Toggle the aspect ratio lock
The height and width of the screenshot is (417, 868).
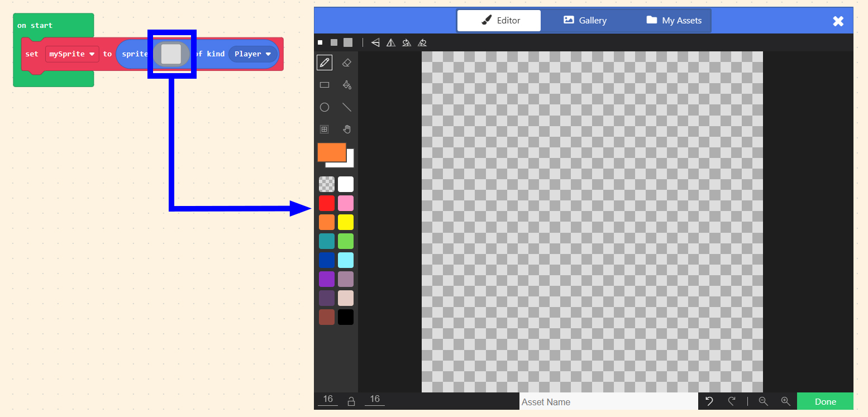pos(351,401)
